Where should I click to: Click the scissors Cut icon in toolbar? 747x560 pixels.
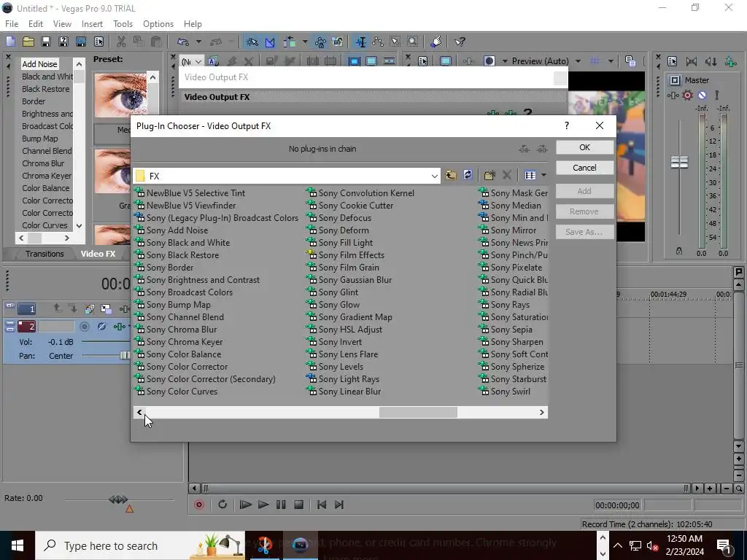click(x=122, y=42)
